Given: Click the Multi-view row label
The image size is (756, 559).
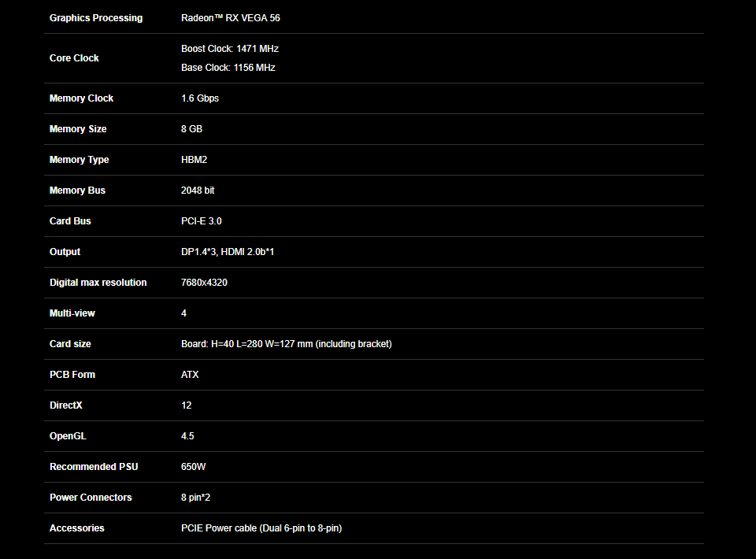Looking at the screenshot, I should point(72,313).
